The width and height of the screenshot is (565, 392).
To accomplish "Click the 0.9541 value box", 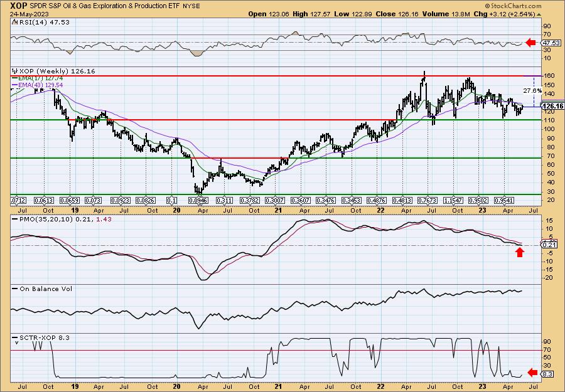I will click(503, 200).
